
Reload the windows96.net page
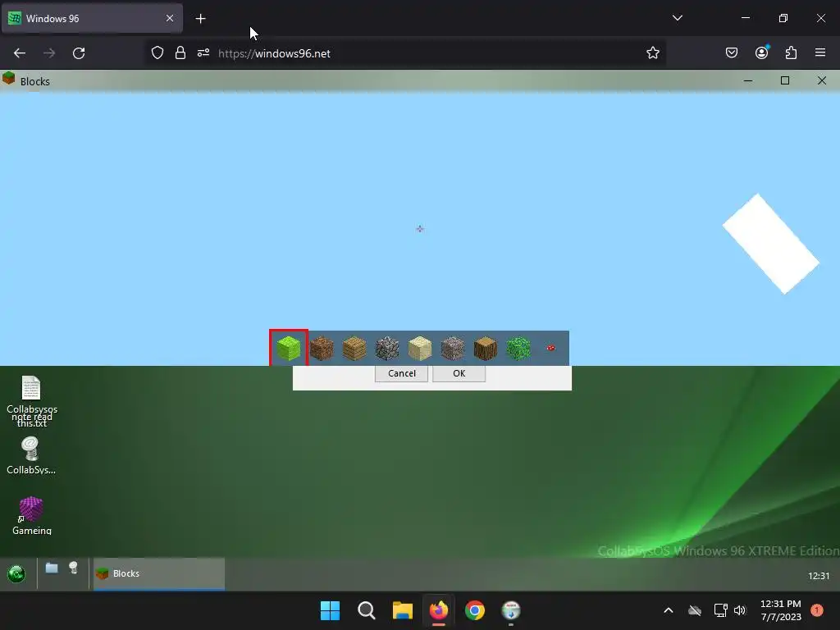tap(79, 53)
